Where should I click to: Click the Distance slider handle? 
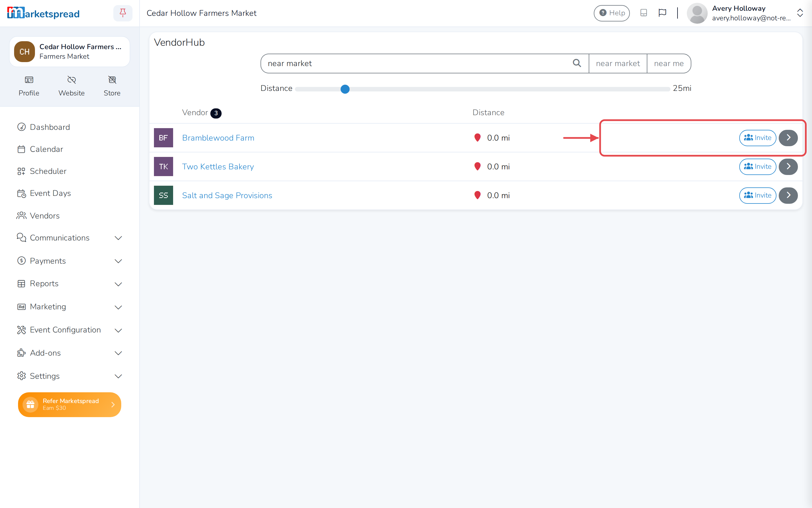pos(345,89)
